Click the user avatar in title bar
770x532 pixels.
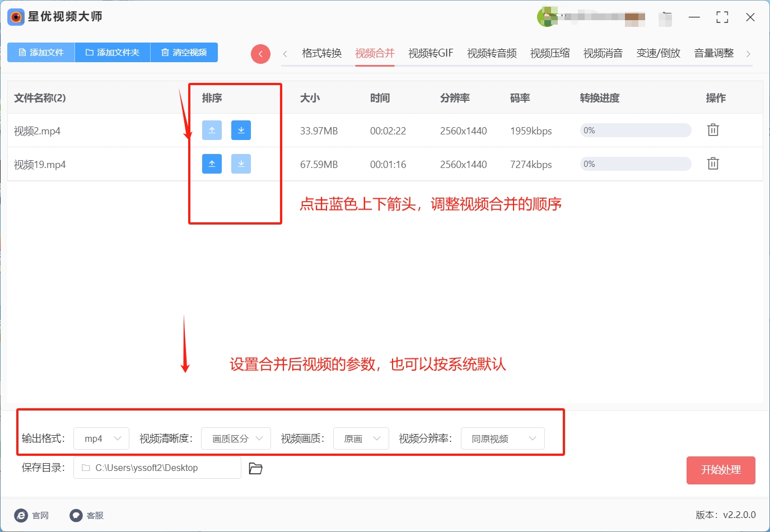pos(547,17)
